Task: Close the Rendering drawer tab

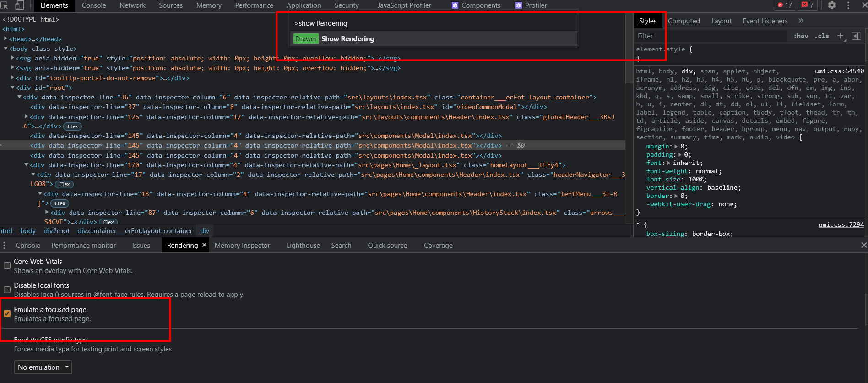Action: point(205,245)
